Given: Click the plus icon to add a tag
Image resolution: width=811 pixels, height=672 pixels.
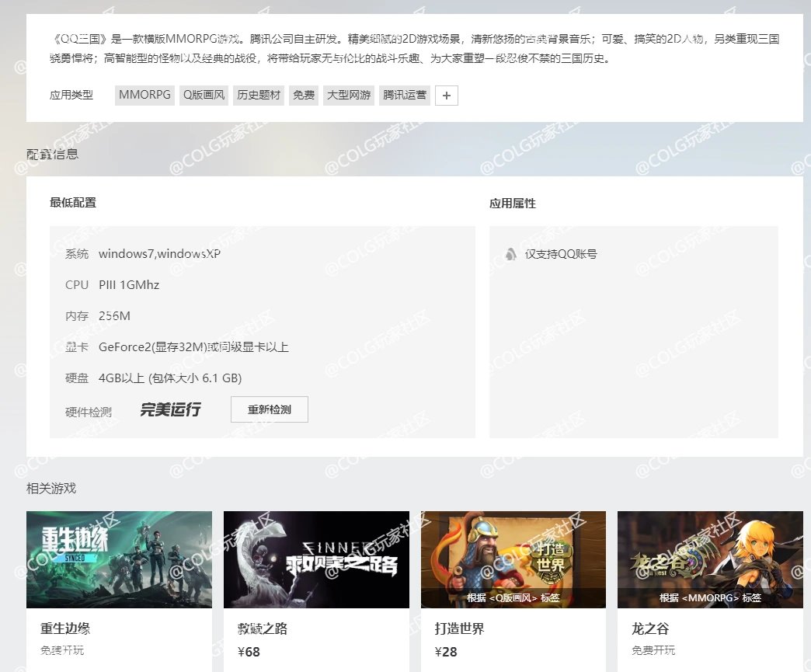Looking at the screenshot, I should click(447, 96).
